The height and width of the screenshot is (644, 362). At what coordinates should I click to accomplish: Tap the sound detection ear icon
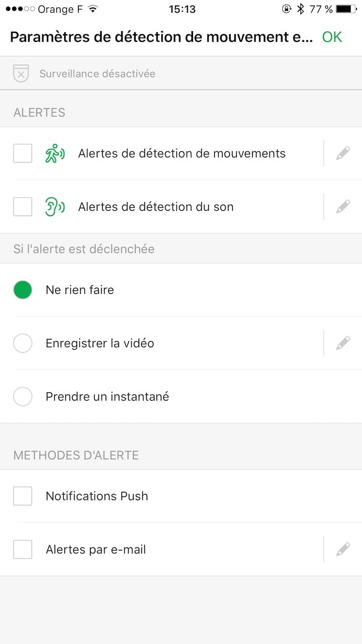(x=55, y=207)
